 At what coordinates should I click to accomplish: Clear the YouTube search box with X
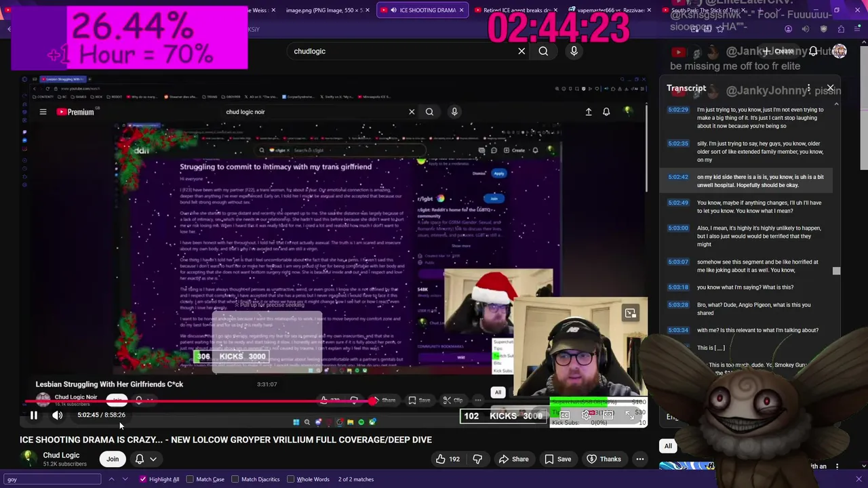521,51
